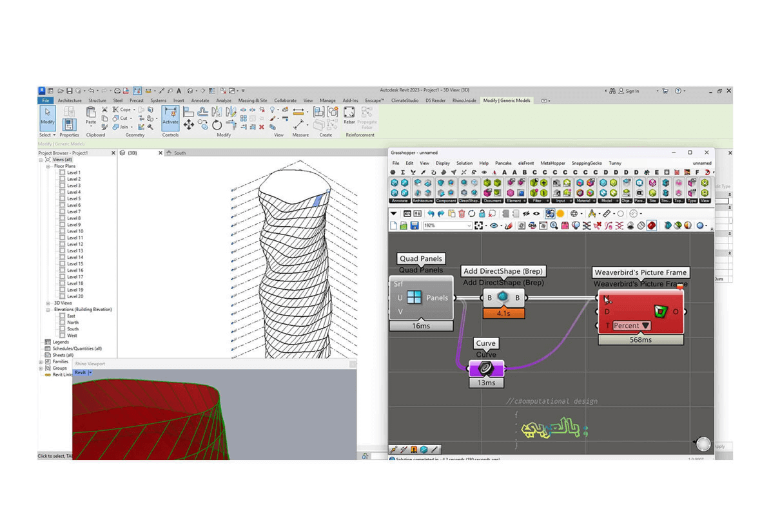Screen dimensions: 771x532
Task: Click the Modify arrow tool in ribbon
Action: (48, 115)
